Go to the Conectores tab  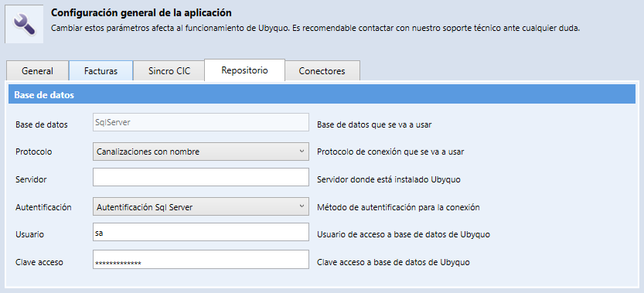(322, 70)
